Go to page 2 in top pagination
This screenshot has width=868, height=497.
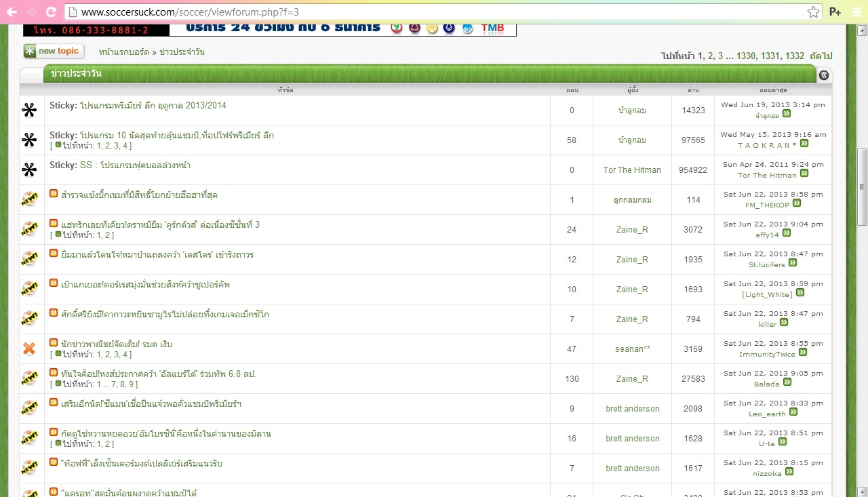pos(711,56)
